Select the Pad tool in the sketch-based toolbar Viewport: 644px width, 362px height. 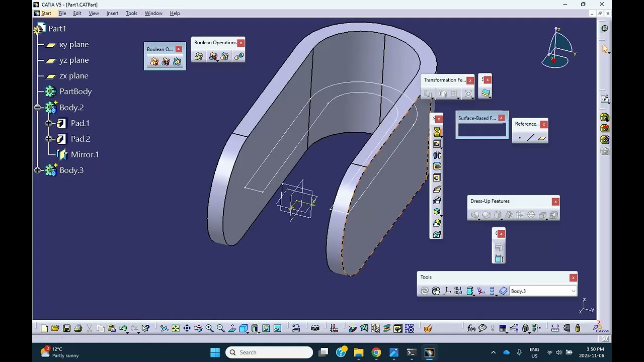coord(437,132)
